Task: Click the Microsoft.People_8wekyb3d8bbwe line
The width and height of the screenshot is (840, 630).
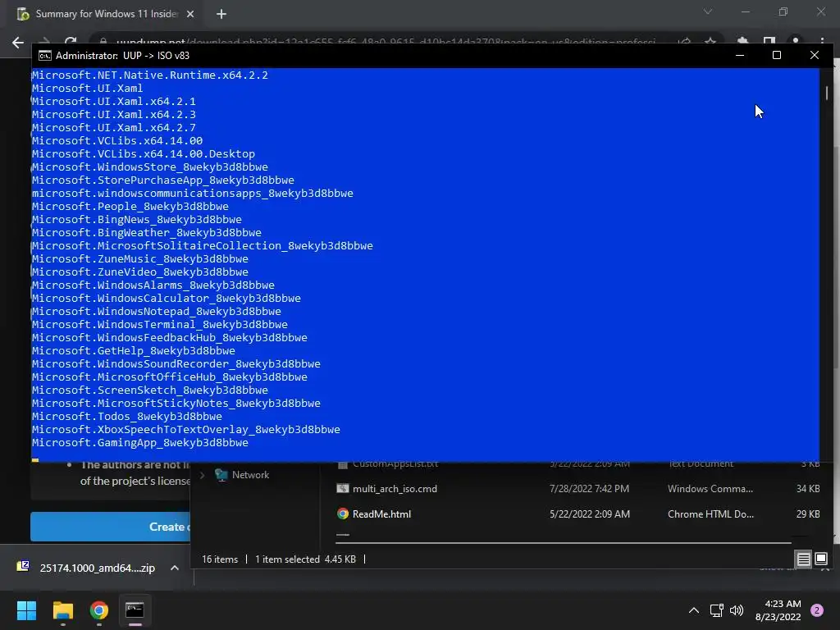Action: (130, 207)
